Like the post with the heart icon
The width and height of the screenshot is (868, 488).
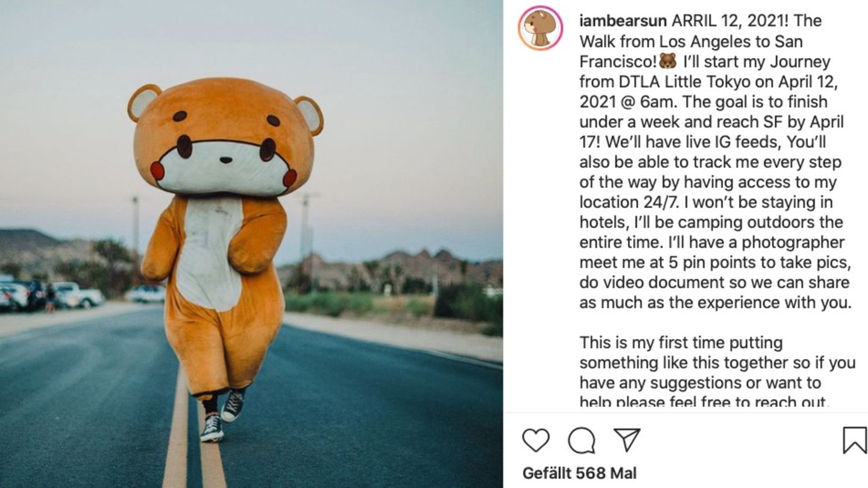tap(535, 440)
